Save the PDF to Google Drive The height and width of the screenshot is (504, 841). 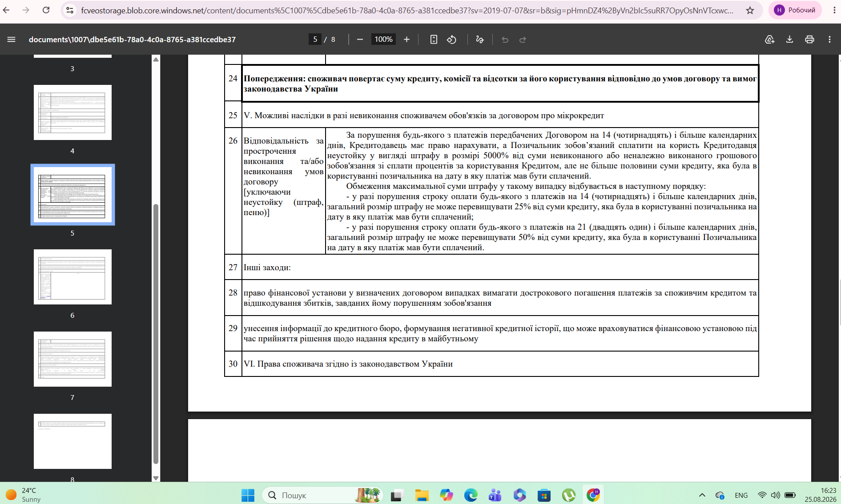tap(769, 40)
